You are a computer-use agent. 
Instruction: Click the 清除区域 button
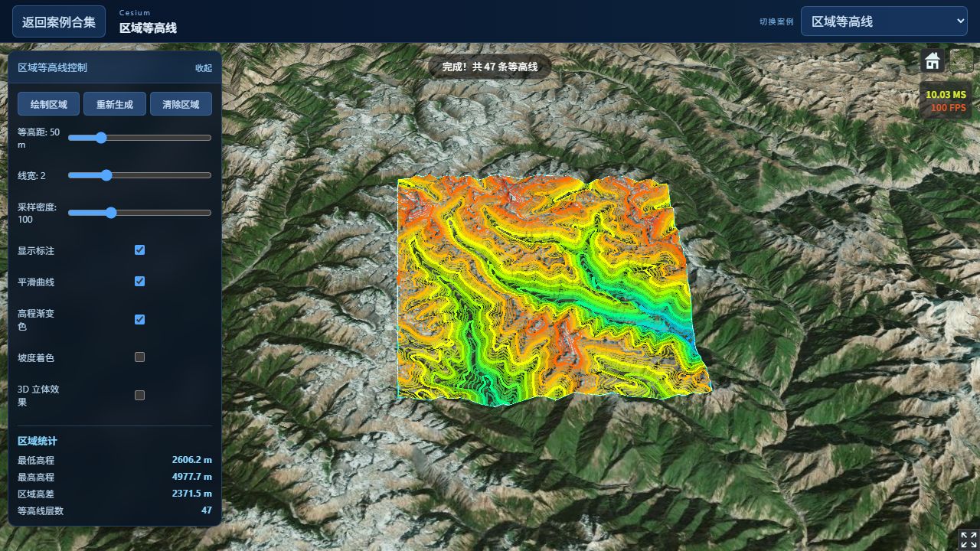pos(181,104)
